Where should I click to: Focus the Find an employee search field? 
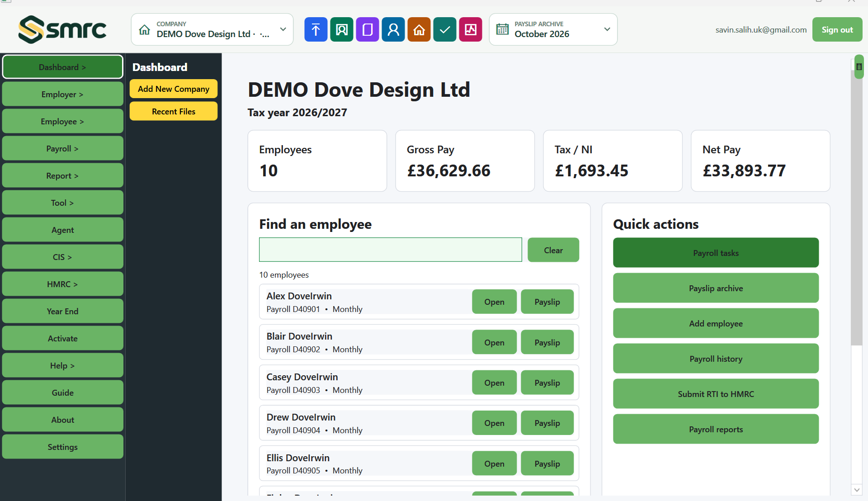click(390, 250)
